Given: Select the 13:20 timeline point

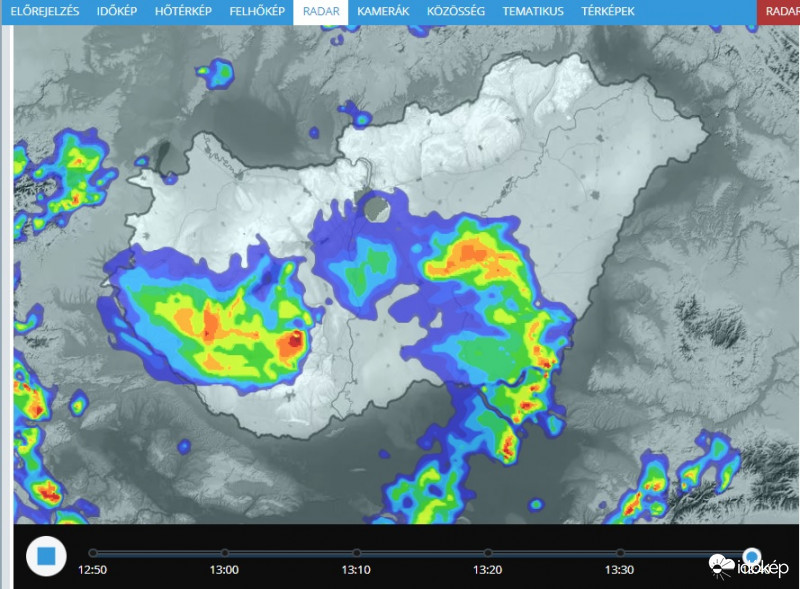Looking at the screenshot, I should 488,553.
